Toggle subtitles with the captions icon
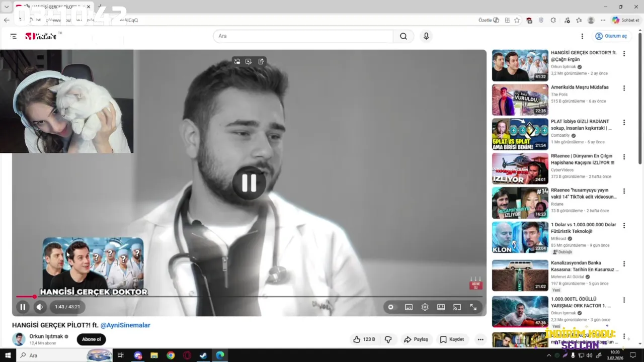This screenshot has width=644, height=362. click(x=409, y=307)
